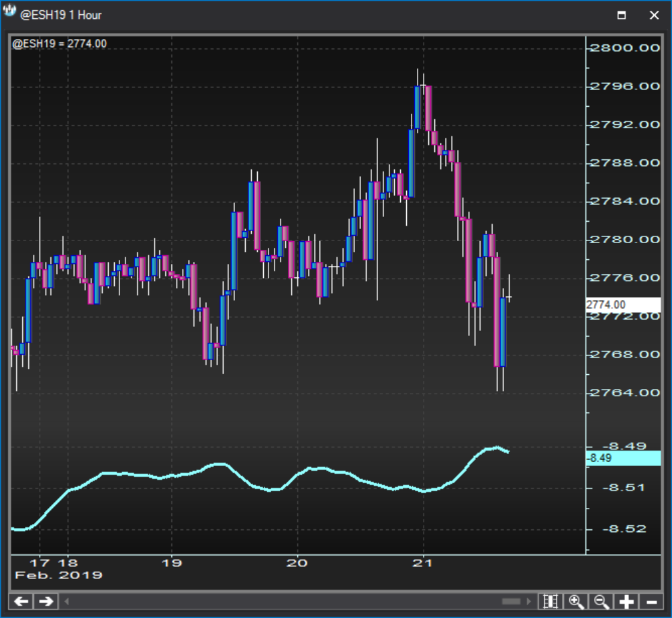The image size is (672, 618).
Task: Click the horizontal scrollbar thumb
Action: pyautogui.click(x=511, y=601)
